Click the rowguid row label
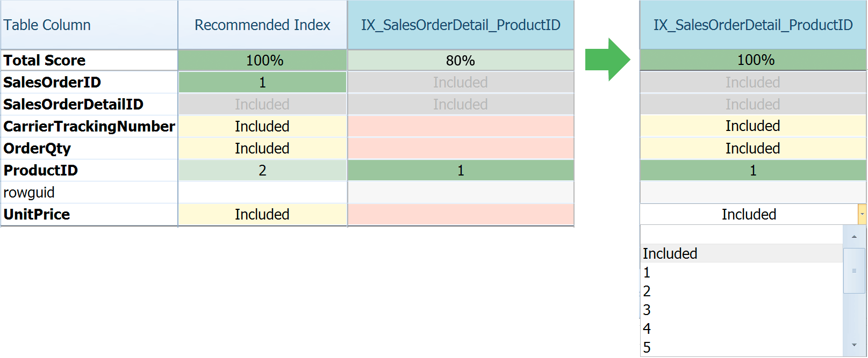Image resolution: width=868 pixels, height=358 pixels. point(29,193)
